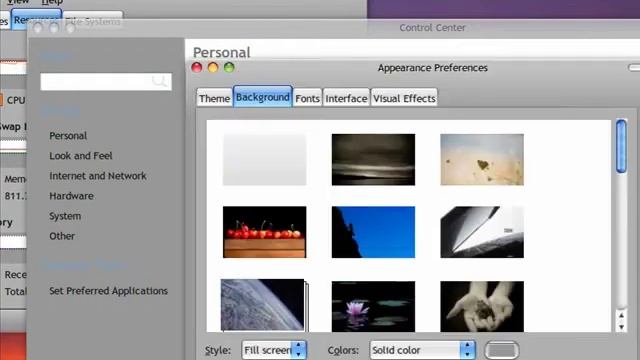
Task: Select the hands holding frog wallpaper
Action: tap(482, 306)
